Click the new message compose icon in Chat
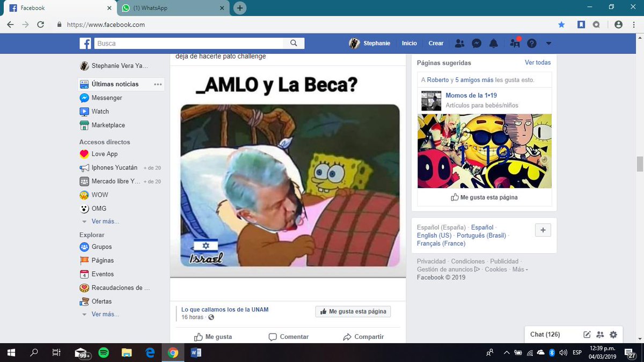The height and width of the screenshot is (362, 644). [587, 335]
